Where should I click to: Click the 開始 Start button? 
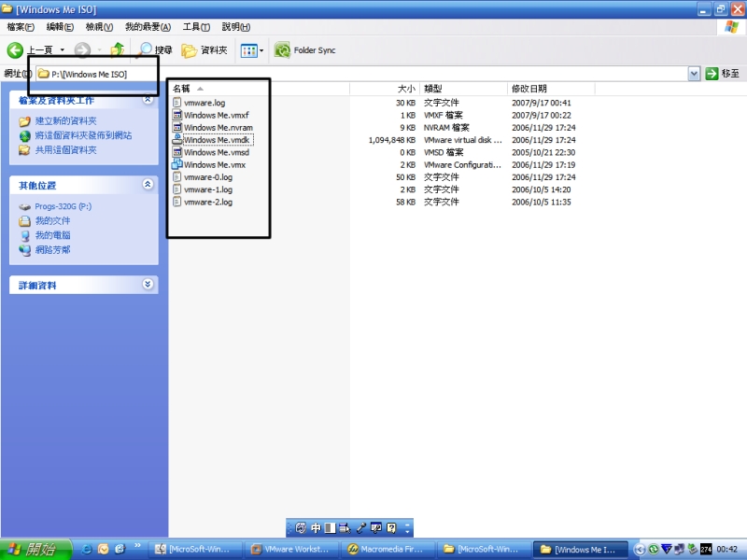coord(35,549)
